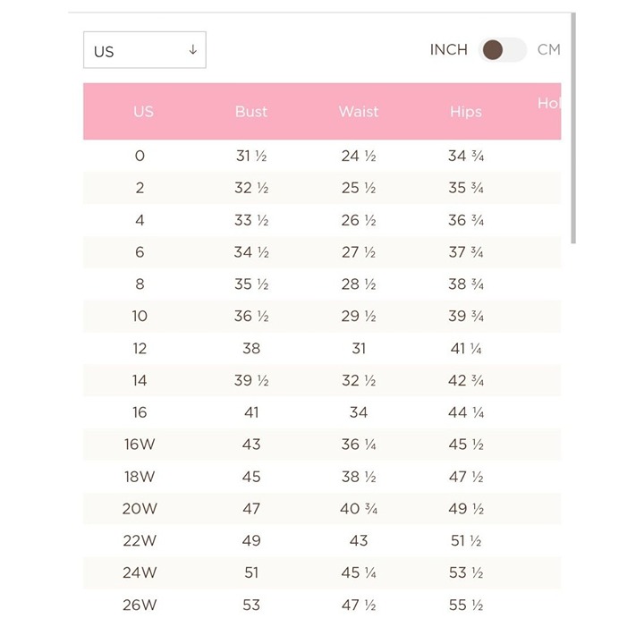The image size is (644, 644).
Task: Click the Waist column header
Action: [359, 111]
